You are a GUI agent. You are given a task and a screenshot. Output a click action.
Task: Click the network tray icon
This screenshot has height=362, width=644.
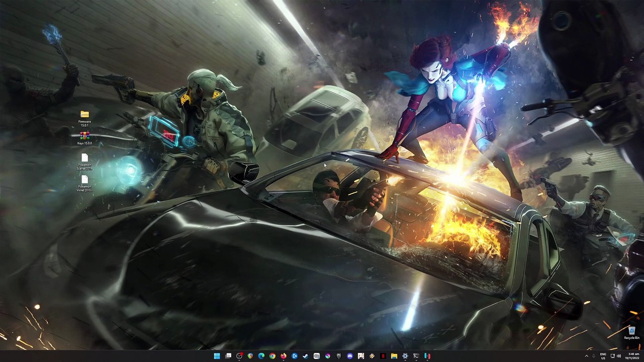coord(612,356)
